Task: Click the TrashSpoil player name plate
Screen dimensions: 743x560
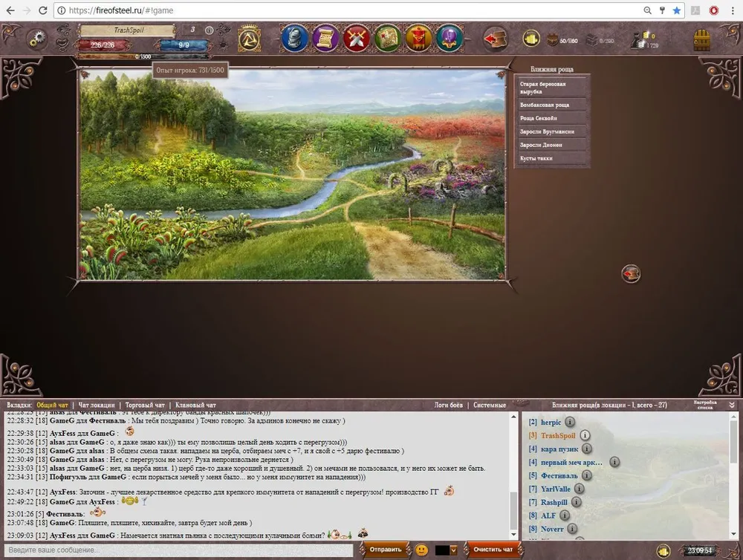Action: [128, 30]
